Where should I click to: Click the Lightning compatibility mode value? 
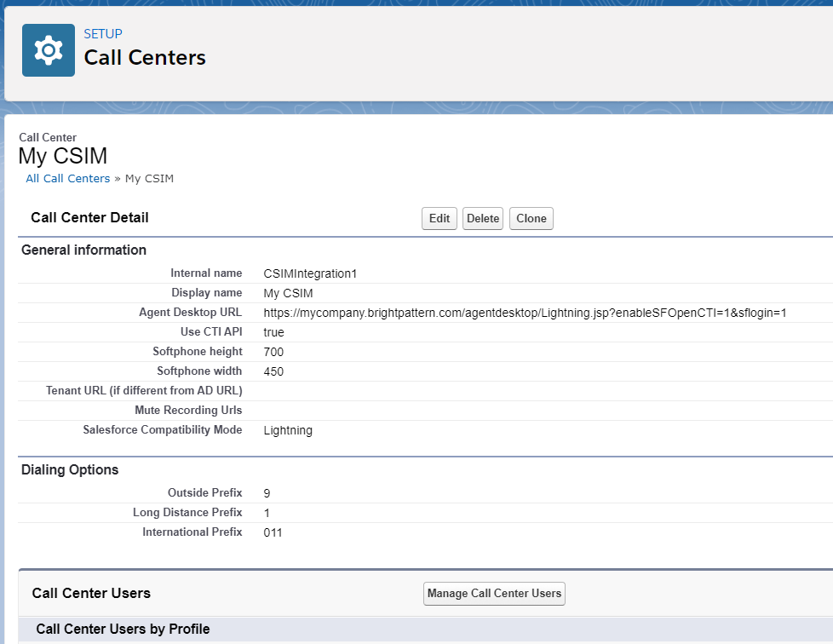[288, 430]
